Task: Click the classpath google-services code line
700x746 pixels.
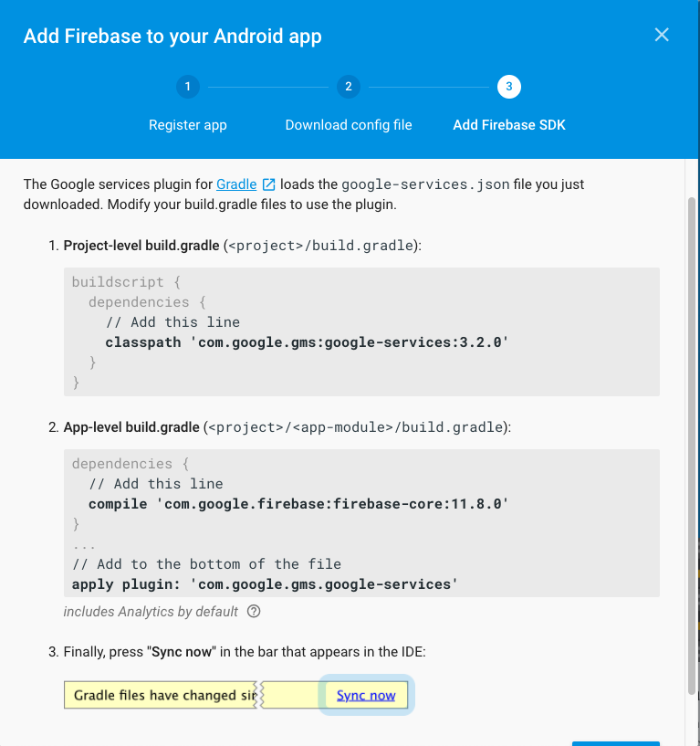Action: (307, 341)
